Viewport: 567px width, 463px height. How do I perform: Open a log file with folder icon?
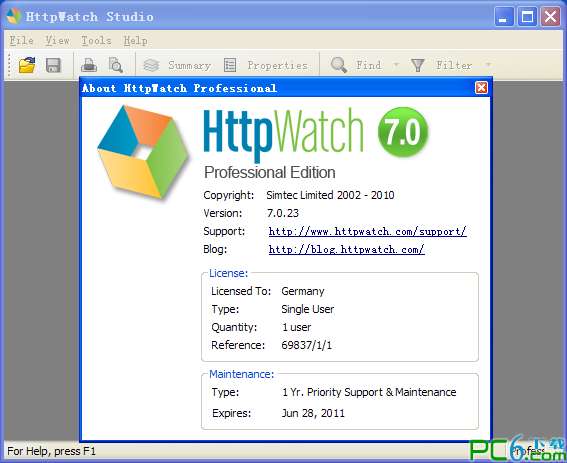pos(27,65)
